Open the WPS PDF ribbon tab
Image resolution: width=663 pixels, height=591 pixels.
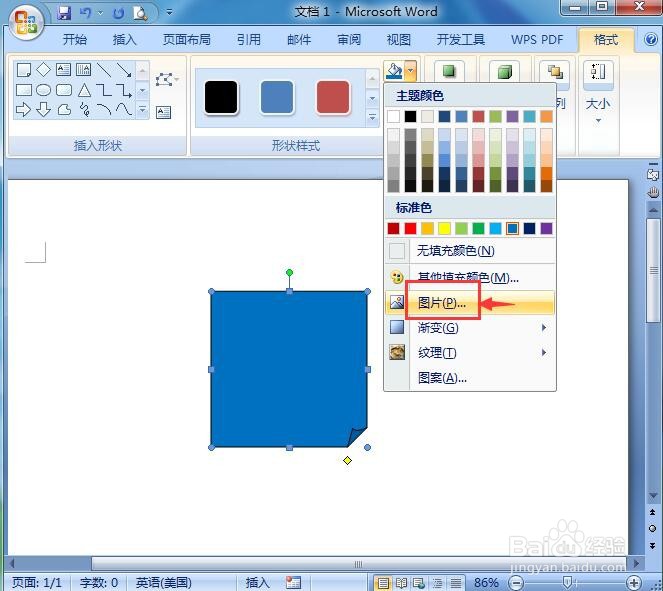point(537,40)
